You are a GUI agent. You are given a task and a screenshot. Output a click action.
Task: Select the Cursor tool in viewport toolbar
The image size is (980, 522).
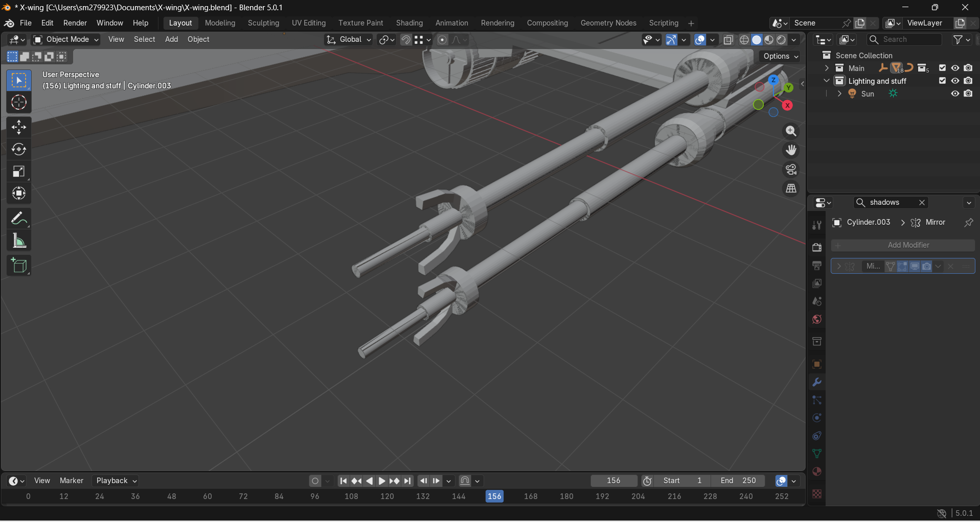pyautogui.click(x=19, y=103)
